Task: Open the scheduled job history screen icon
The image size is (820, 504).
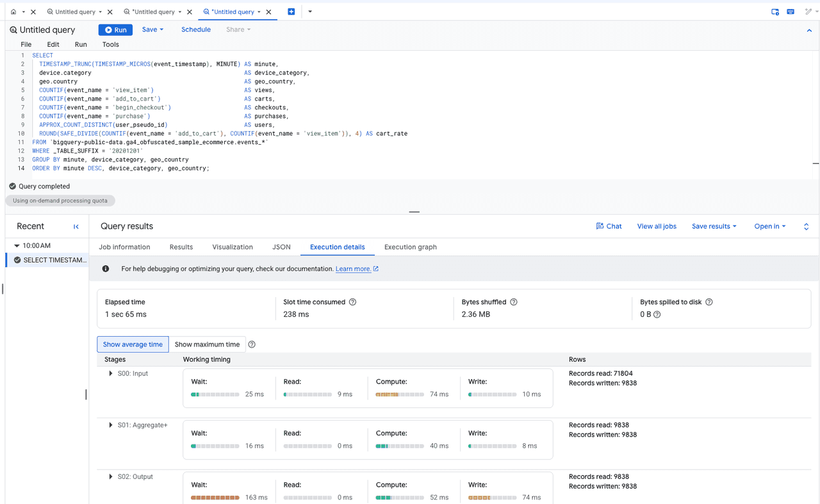Action: coord(775,12)
